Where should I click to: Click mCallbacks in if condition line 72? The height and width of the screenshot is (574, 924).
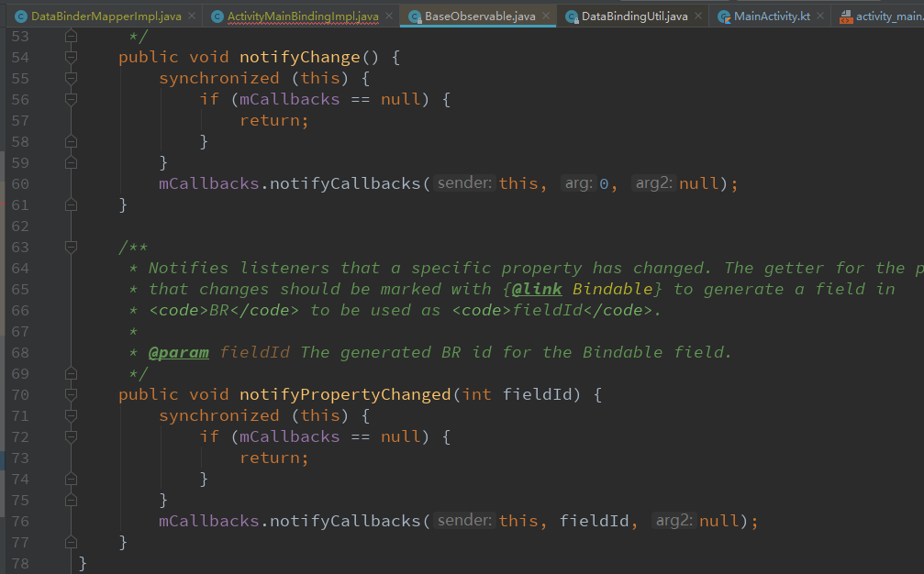pos(289,436)
